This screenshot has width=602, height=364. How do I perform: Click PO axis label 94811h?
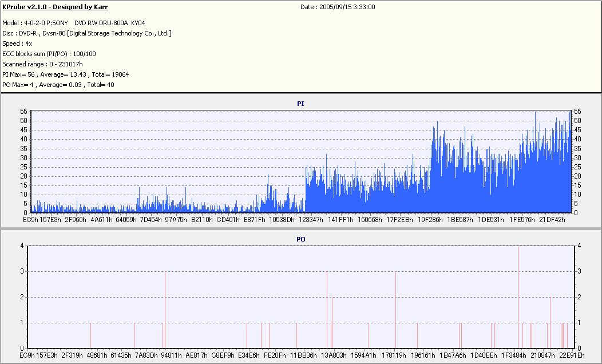[x=171, y=355]
